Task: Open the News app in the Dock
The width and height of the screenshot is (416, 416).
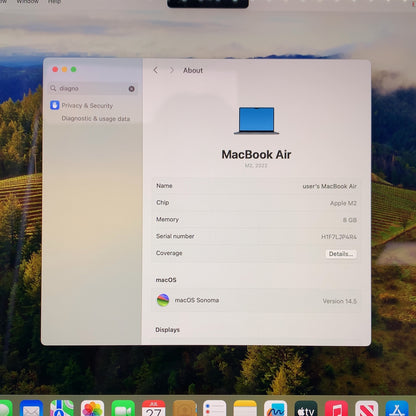Action: (367, 409)
